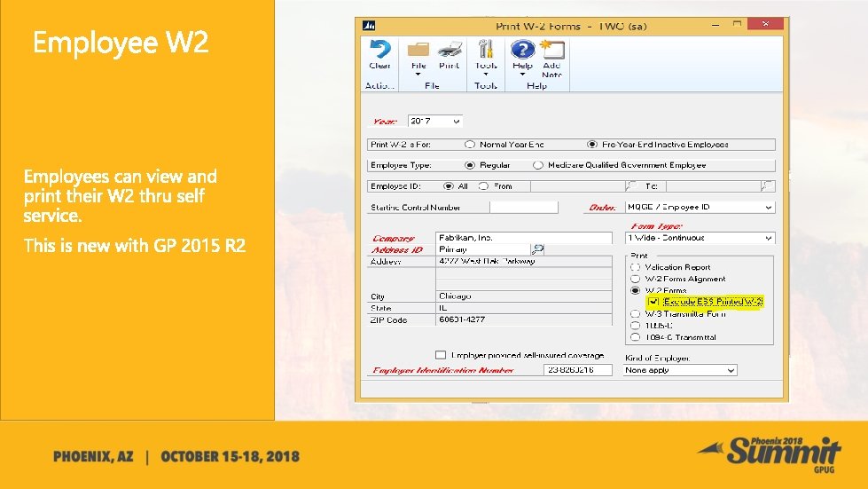The height and width of the screenshot is (489, 868).
Task: Choose Medicare Qualified Government Employee type
Action: [x=538, y=165]
